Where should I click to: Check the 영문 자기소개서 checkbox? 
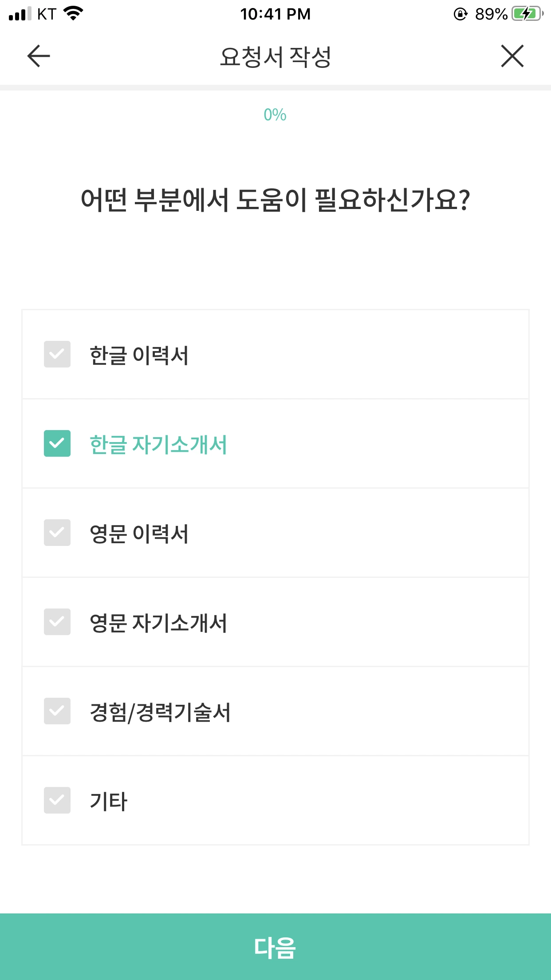pos(57,622)
